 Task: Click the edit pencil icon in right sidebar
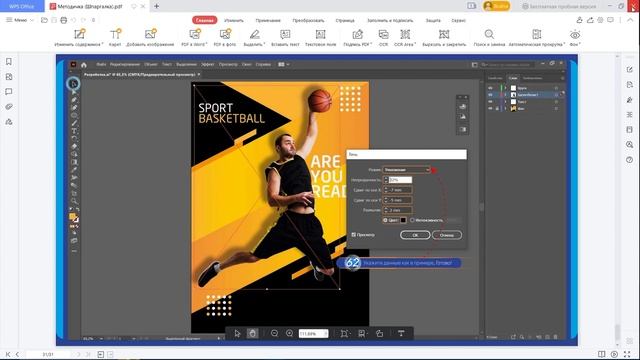(x=629, y=70)
